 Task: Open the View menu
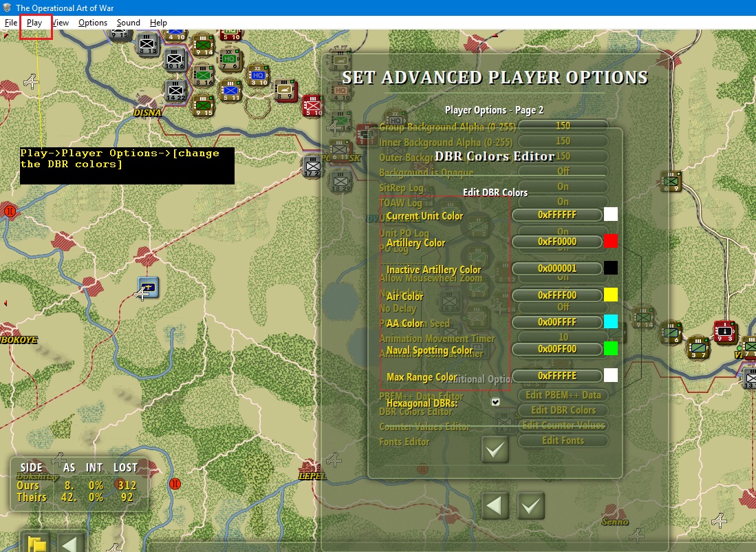(61, 23)
